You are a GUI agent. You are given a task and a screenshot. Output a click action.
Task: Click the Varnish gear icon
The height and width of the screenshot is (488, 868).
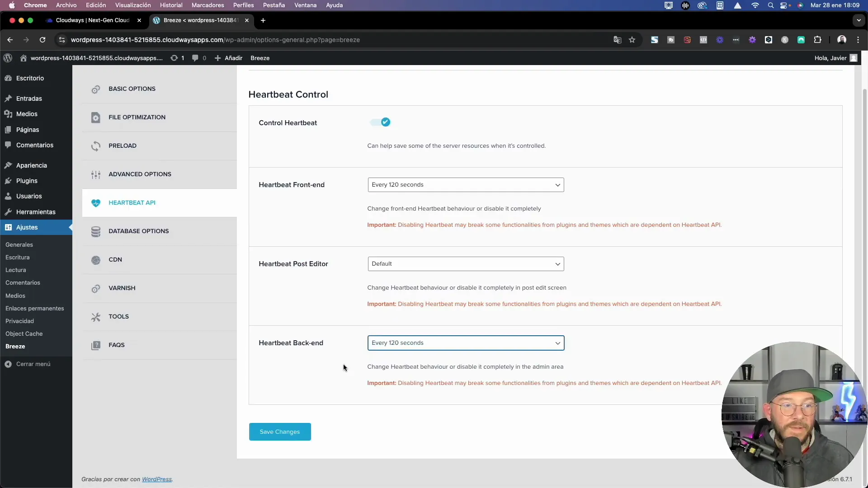click(96, 288)
